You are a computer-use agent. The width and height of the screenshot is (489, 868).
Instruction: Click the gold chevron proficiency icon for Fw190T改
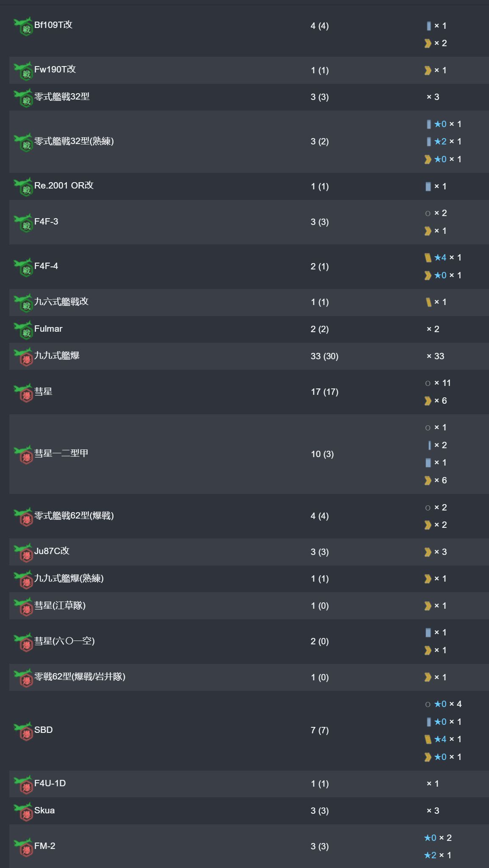(428, 71)
